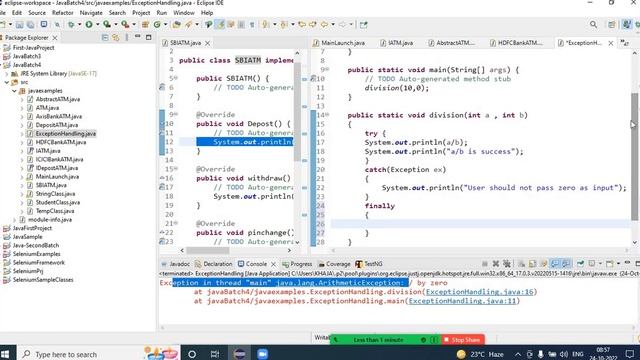Image resolution: width=640 pixels, height=360 pixels.
Task: Minimize the Package Explorer view
Action: [138, 37]
